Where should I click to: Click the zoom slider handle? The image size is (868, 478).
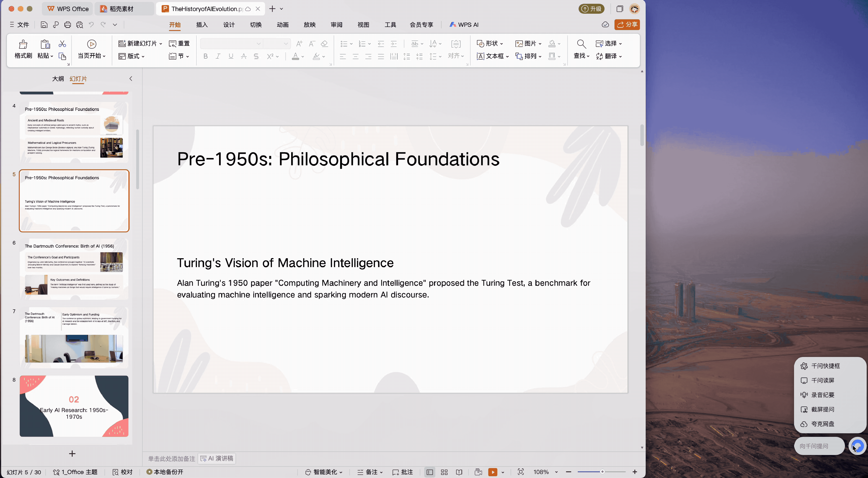point(602,472)
